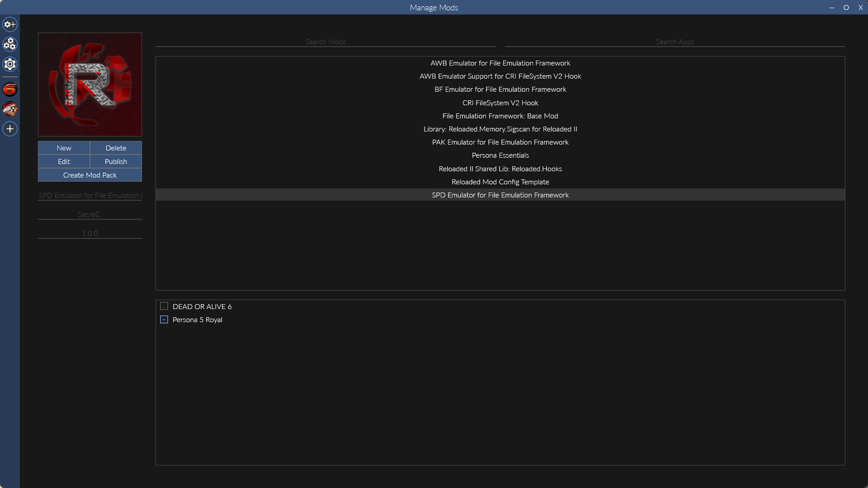
Task: Click the Publish button
Action: 116,161
